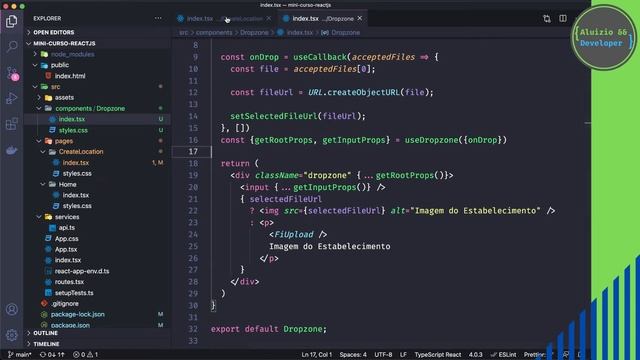
Task: Close the Dropzone index.tsx tab
Action: pyautogui.click(x=360, y=18)
